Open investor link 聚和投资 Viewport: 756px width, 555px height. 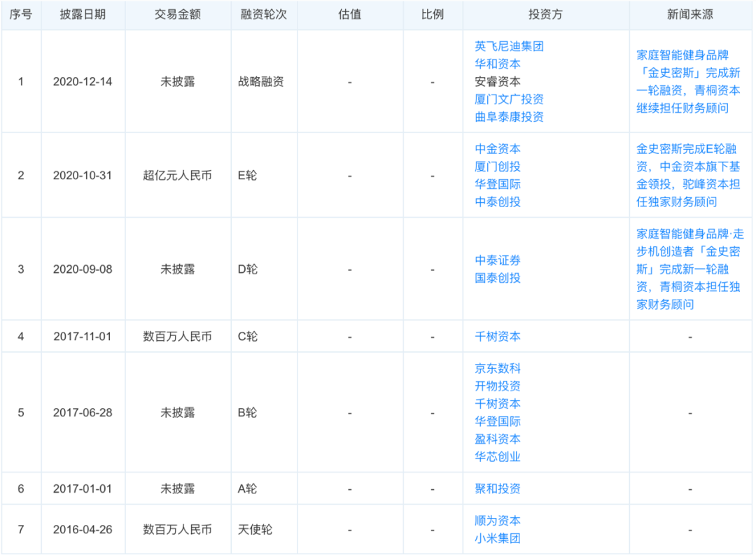tap(498, 489)
